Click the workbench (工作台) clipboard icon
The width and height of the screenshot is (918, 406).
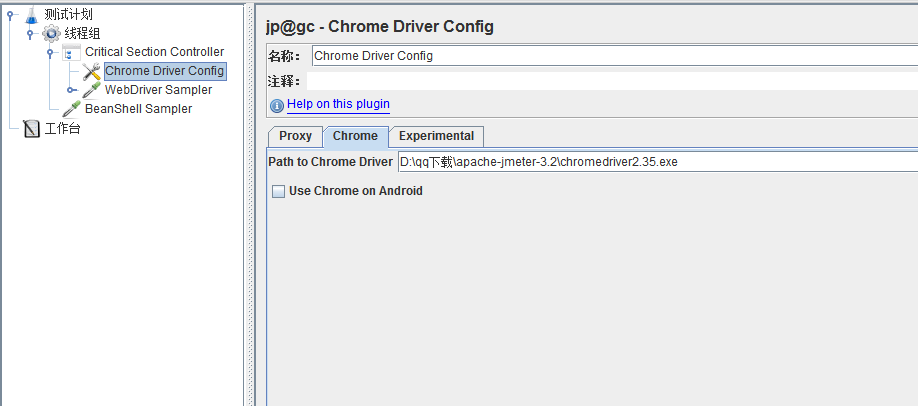[31, 128]
